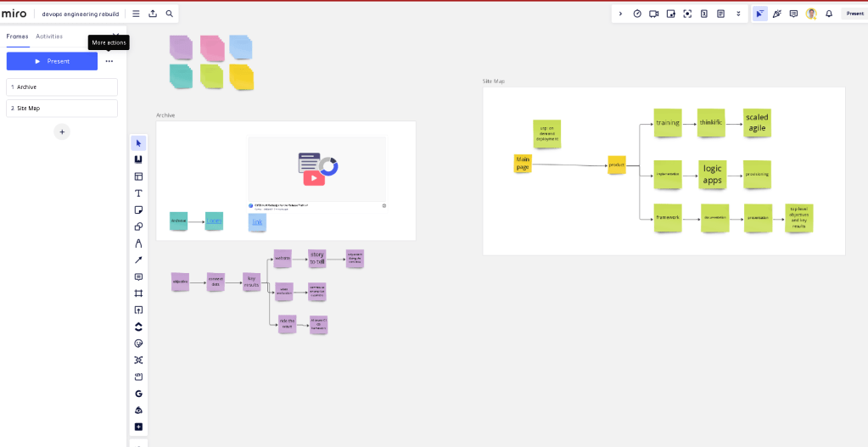Open the Comment tool in left toolbar
The height and width of the screenshot is (447, 868).
[138, 277]
